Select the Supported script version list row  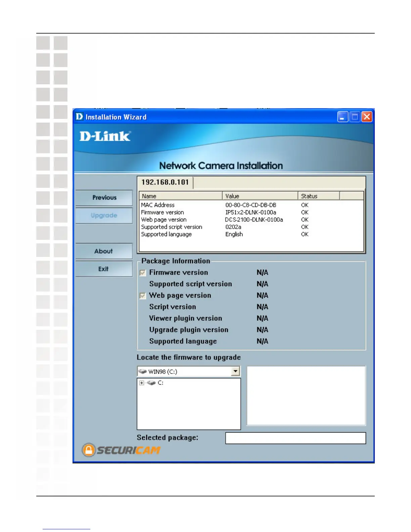click(251, 227)
